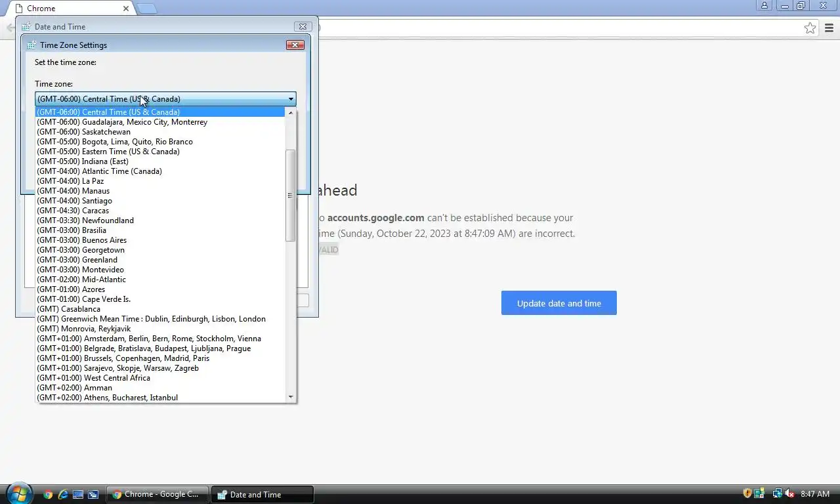Open the Windows Sidebar tray icon
Image resolution: width=840 pixels, height=504 pixels.
pyautogui.click(x=760, y=493)
